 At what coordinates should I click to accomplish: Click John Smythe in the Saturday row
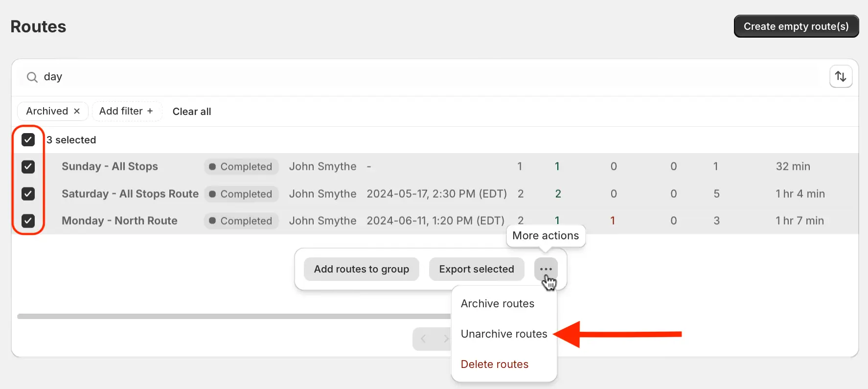coord(323,194)
